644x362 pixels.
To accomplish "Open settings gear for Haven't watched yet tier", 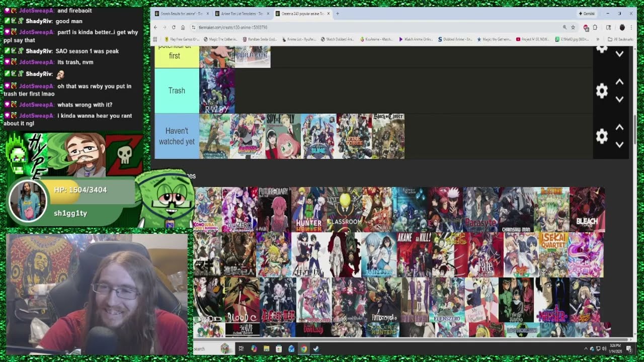I will click(x=602, y=136).
